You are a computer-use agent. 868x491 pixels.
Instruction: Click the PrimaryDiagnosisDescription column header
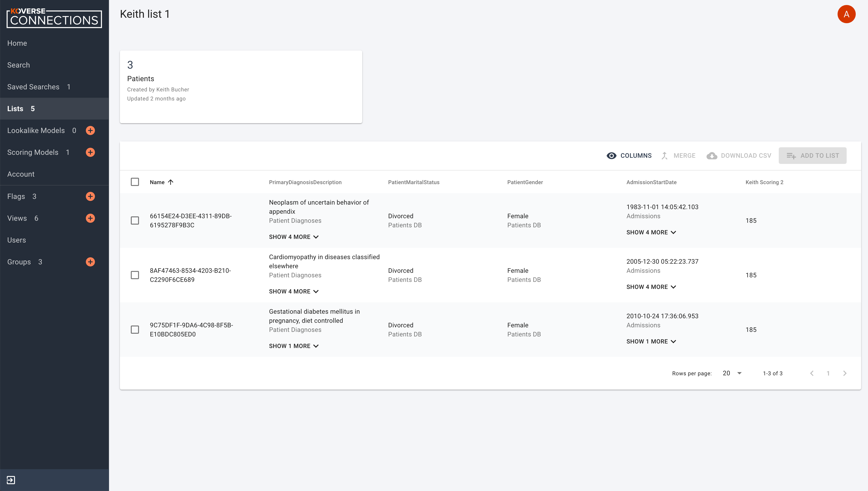(305, 183)
